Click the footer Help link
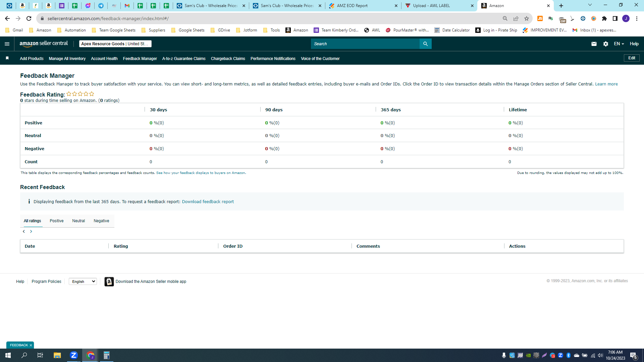 (20, 282)
